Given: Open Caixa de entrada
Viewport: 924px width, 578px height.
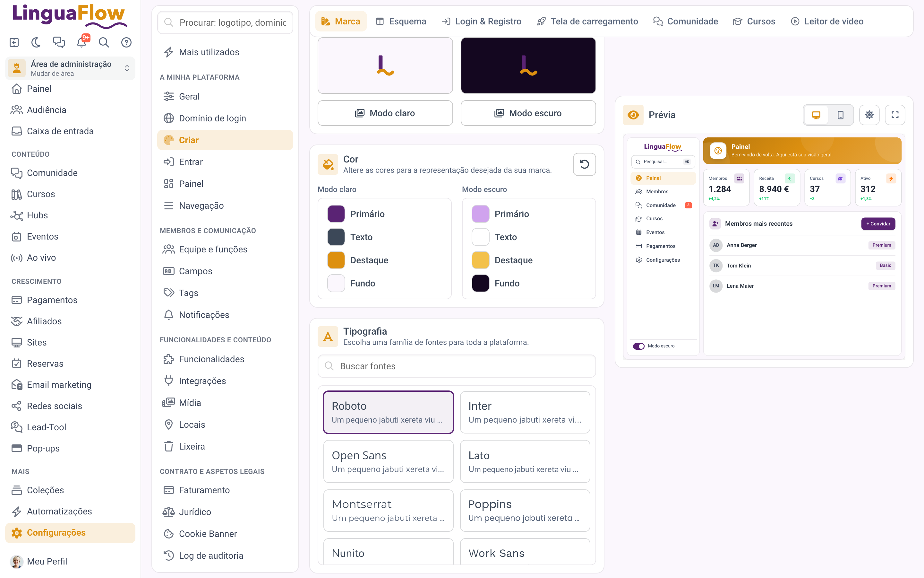Looking at the screenshot, I should point(70,131).
